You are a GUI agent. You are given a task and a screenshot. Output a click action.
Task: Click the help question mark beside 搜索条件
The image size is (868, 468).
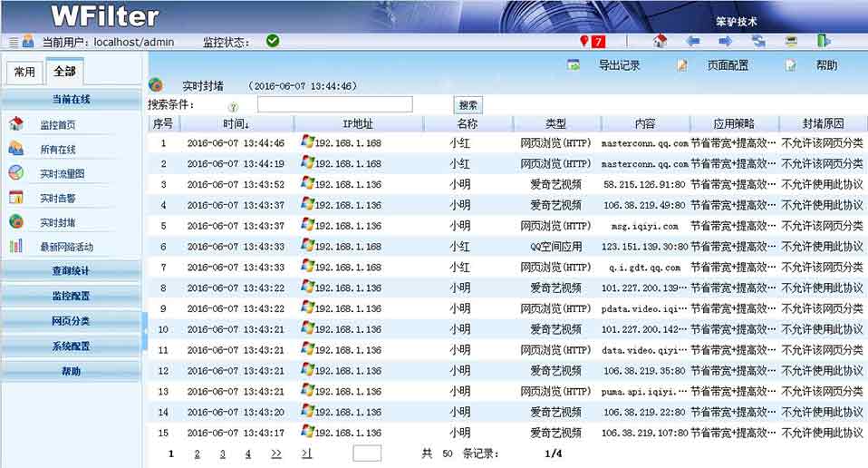233,106
